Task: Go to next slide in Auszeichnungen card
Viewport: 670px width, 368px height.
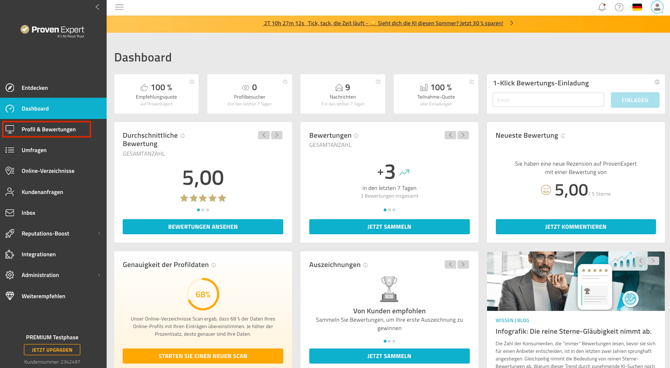Action: (x=463, y=265)
